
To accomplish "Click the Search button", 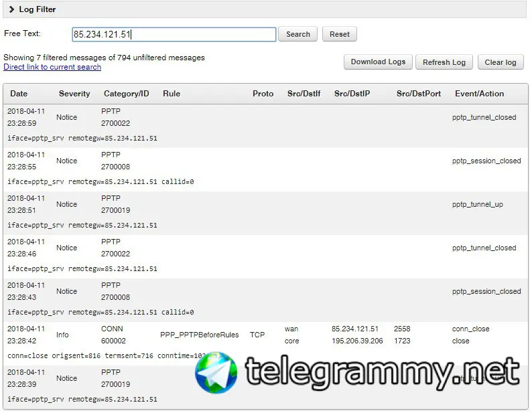I will (298, 34).
